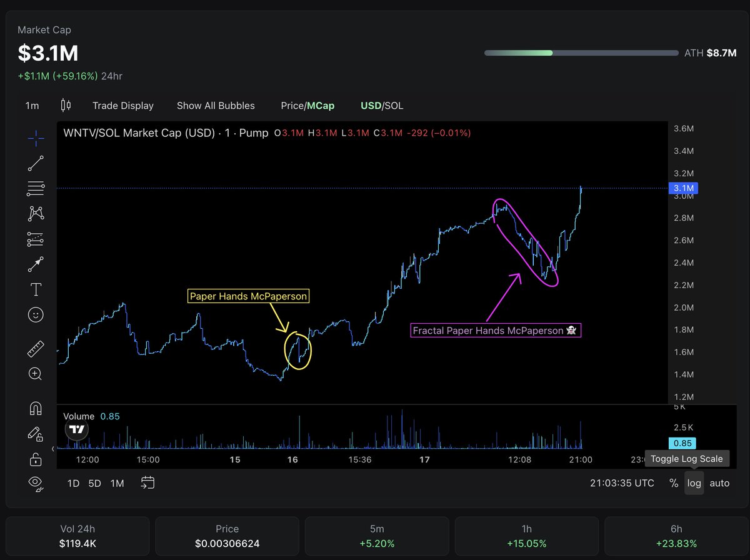Image resolution: width=750 pixels, height=560 pixels.
Task: Click the ATH progress bar
Action: [x=581, y=53]
